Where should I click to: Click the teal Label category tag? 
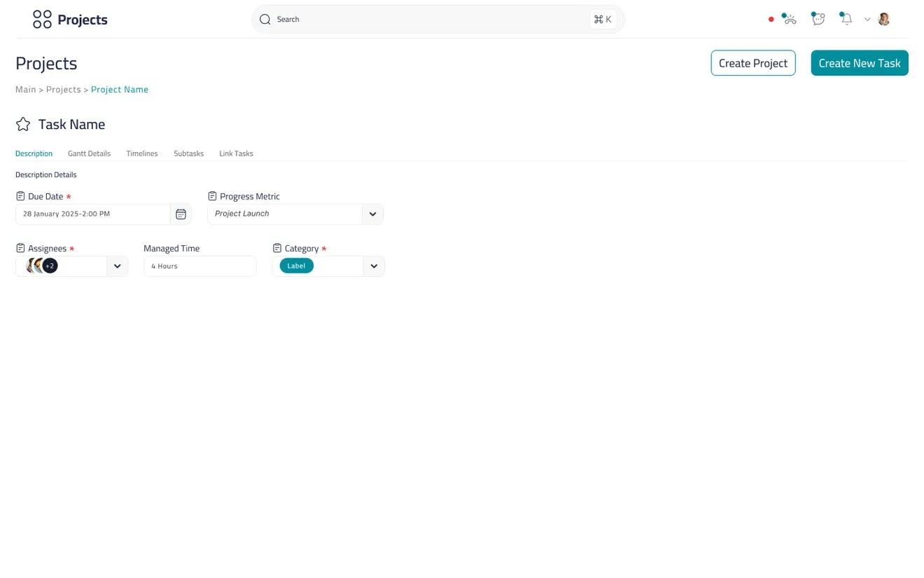pos(297,266)
